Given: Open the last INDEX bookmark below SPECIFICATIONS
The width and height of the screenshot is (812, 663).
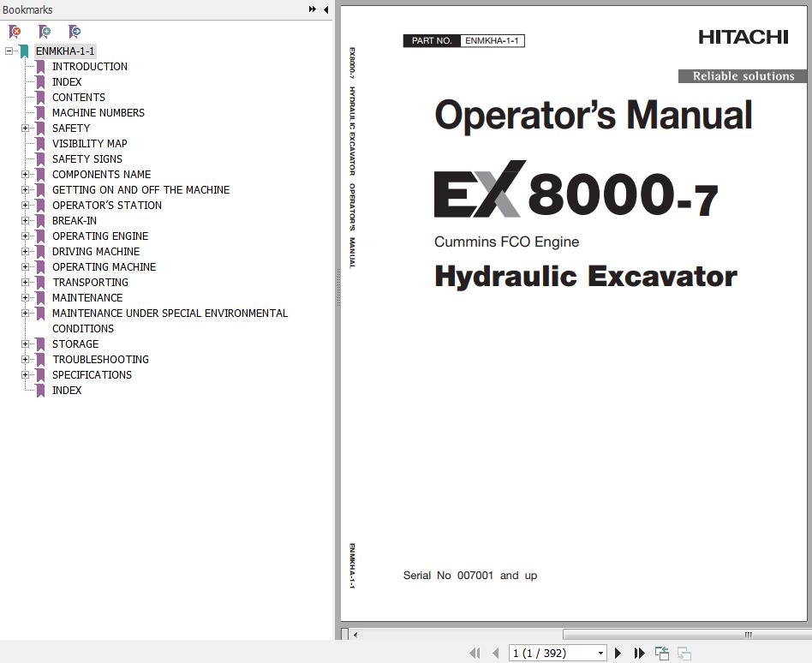Looking at the screenshot, I should click(67, 391).
